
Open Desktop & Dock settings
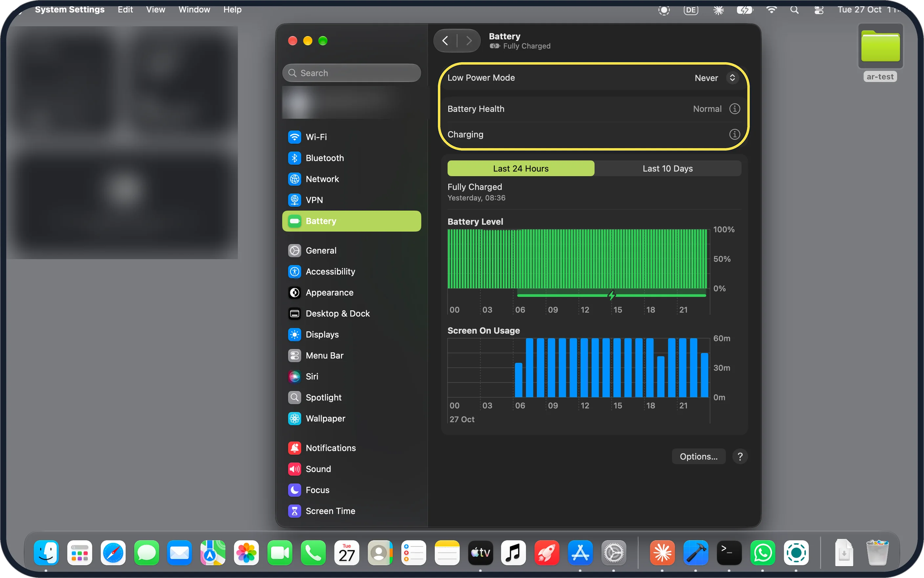(x=351, y=314)
